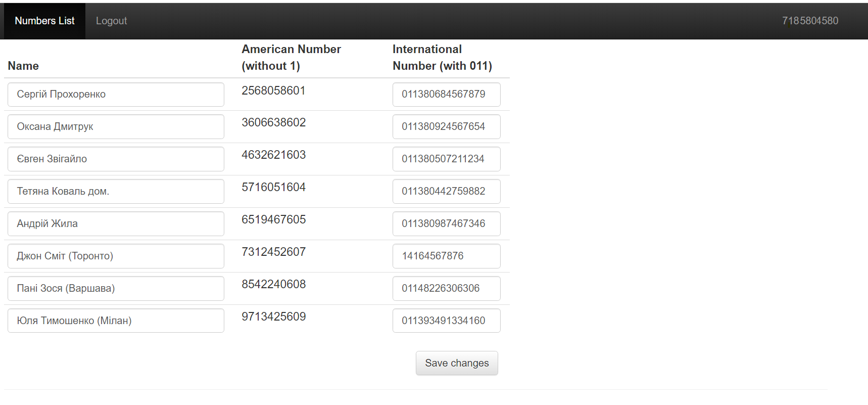Edit the Джон Сміт (Торонто) name field
Screen dimensions: 868x405
(x=116, y=256)
